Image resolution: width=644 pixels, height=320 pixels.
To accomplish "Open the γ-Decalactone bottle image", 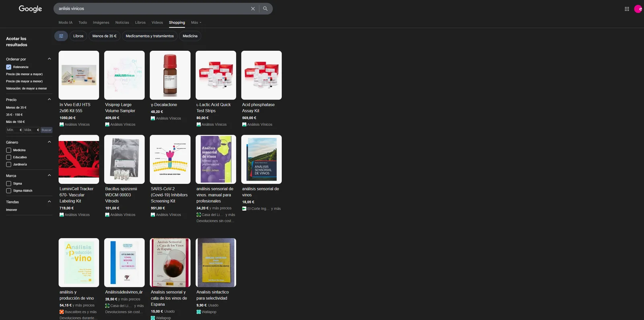I will (x=170, y=75).
